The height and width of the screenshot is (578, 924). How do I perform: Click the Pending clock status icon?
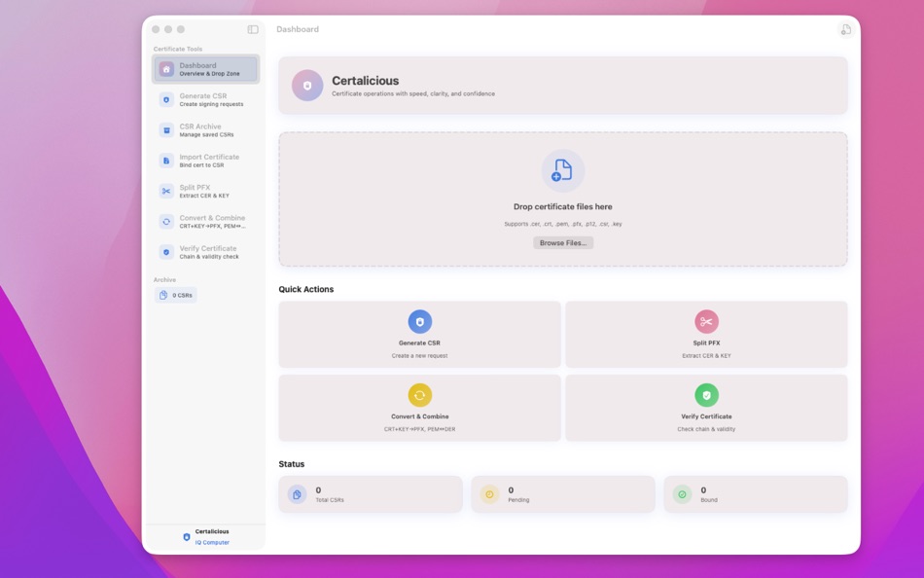489,494
